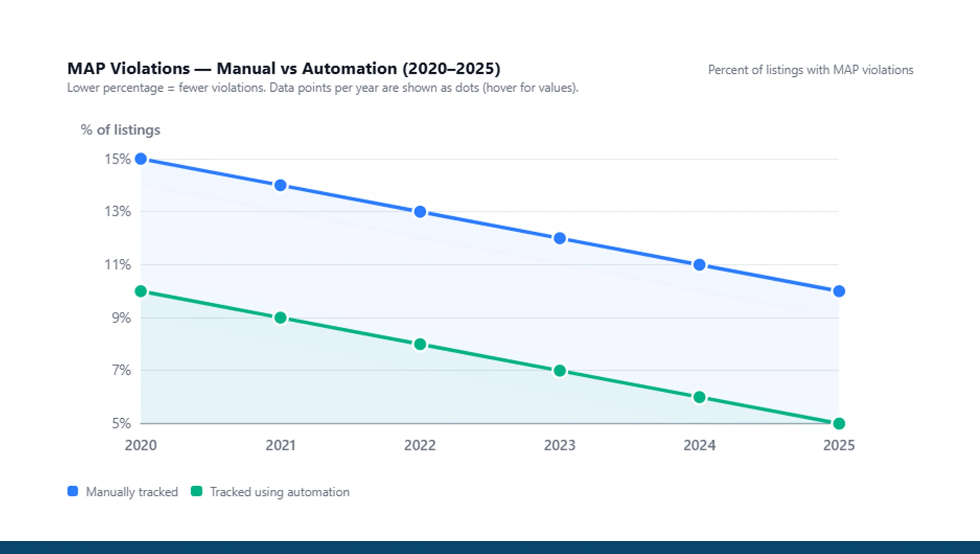Click the Percent of listings caption text
Image resolution: width=980 pixels, height=554 pixels.
810,70
